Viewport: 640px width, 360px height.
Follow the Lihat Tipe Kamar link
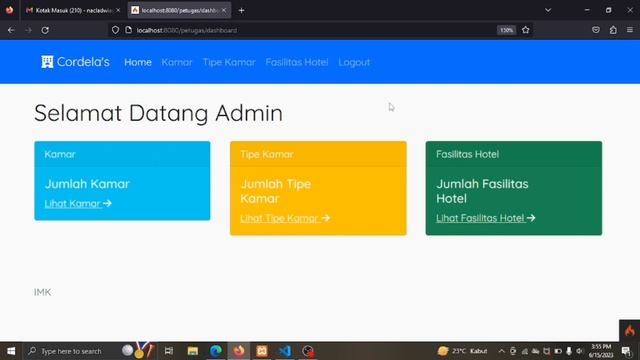[285, 218]
